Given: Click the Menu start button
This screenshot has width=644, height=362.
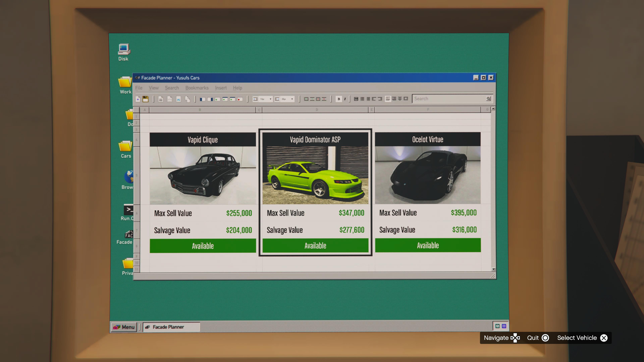Looking at the screenshot, I should (124, 327).
